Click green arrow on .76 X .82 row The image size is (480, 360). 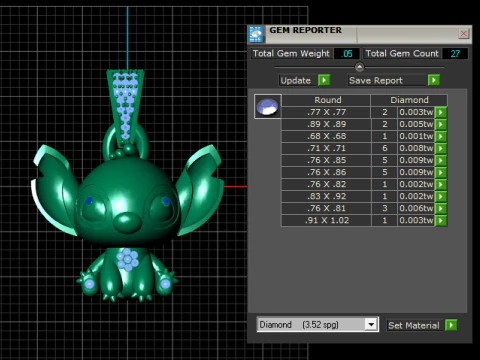441,184
